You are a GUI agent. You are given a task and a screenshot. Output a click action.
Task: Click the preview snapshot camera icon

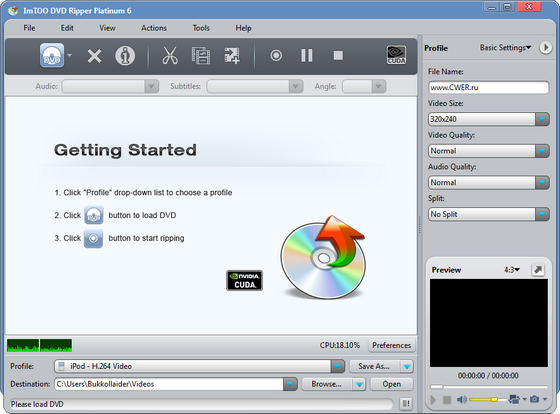(x=534, y=399)
